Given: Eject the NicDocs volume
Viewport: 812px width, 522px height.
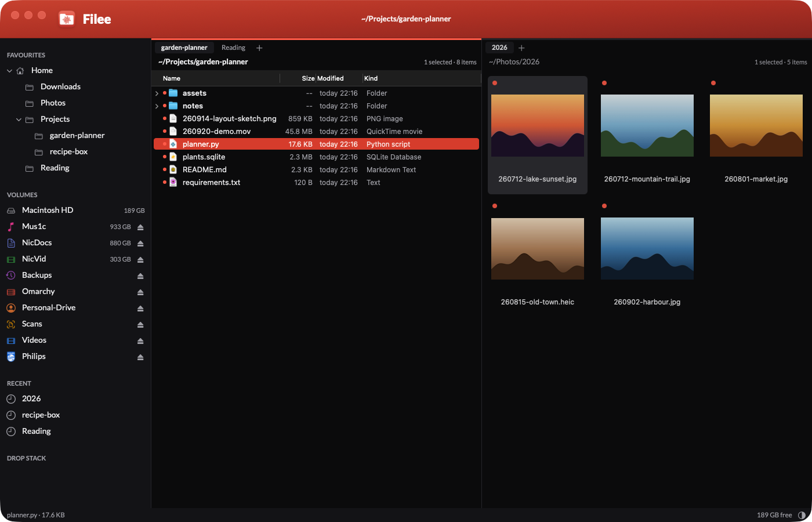Looking at the screenshot, I should (x=140, y=243).
